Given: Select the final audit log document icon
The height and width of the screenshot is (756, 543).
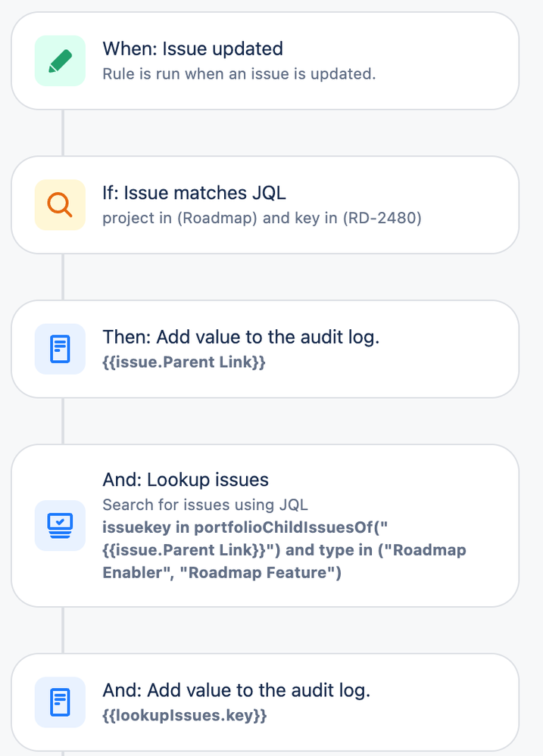Looking at the screenshot, I should [60, 702].
